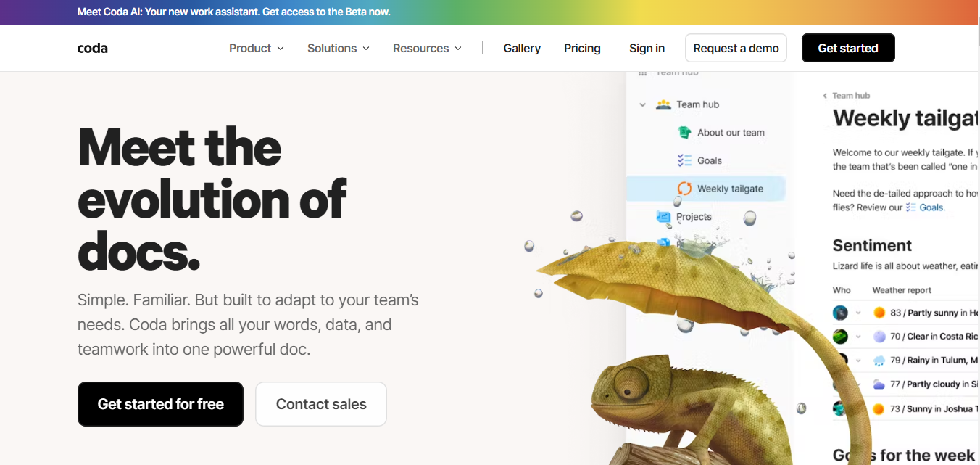Open dropdown in the 79 / Rainy row
The image size is (980, 465).
point(858,361)
